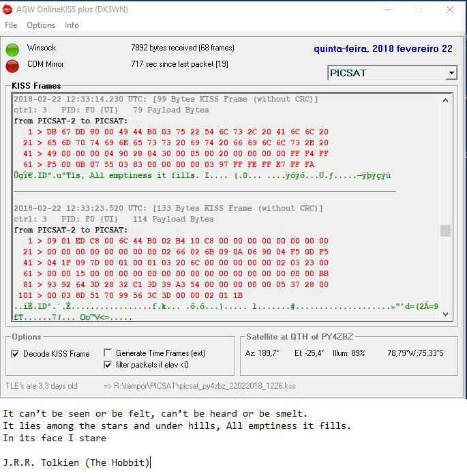Minimize the AGW OnlineKISS window
467x476 pixels.
click(x=388, y=10)
